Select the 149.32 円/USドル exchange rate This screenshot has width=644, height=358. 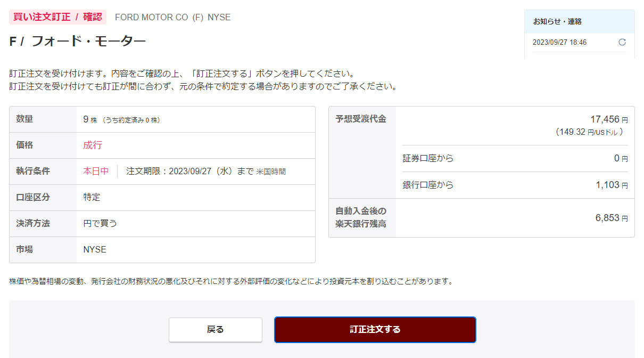coord(589,132)
